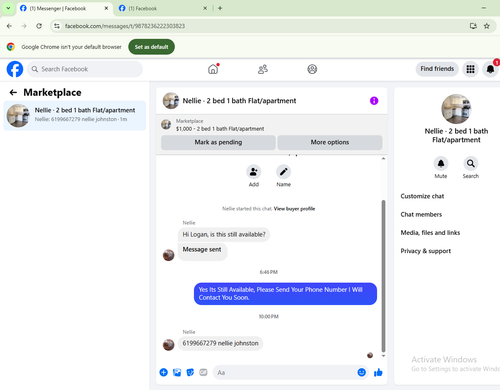The image size is (500, 390).
Task: Click the seen-by avatar below messages
Action: [x=370, y=355]
